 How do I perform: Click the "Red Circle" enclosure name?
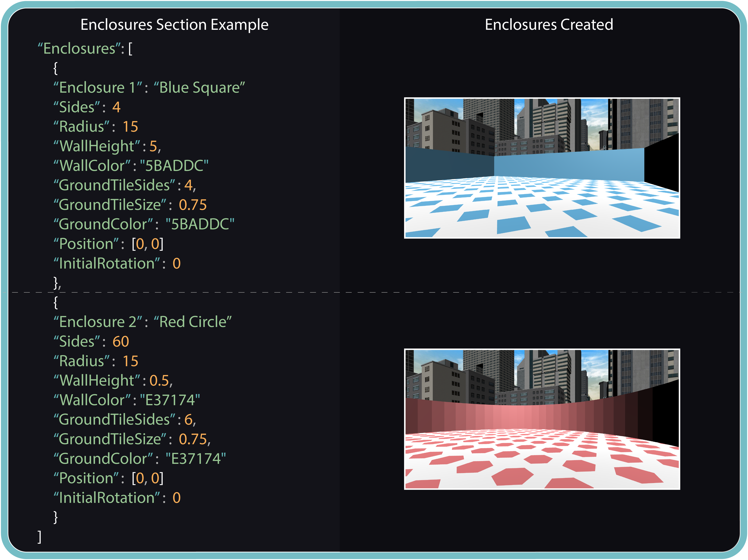point(192,322)
